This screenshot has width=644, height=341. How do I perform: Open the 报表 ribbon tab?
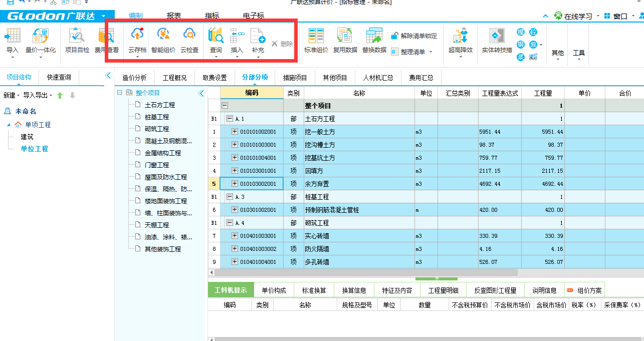pos(174,16)
